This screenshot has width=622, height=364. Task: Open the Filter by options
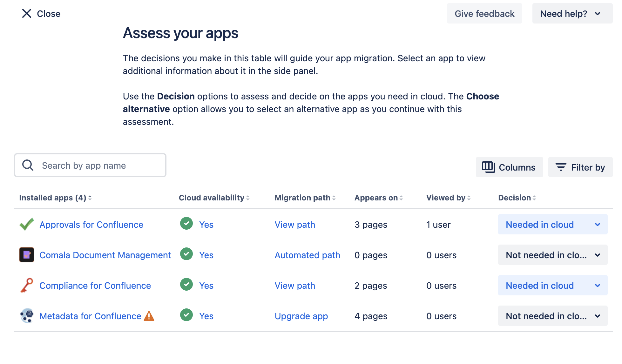click(580, 167)
